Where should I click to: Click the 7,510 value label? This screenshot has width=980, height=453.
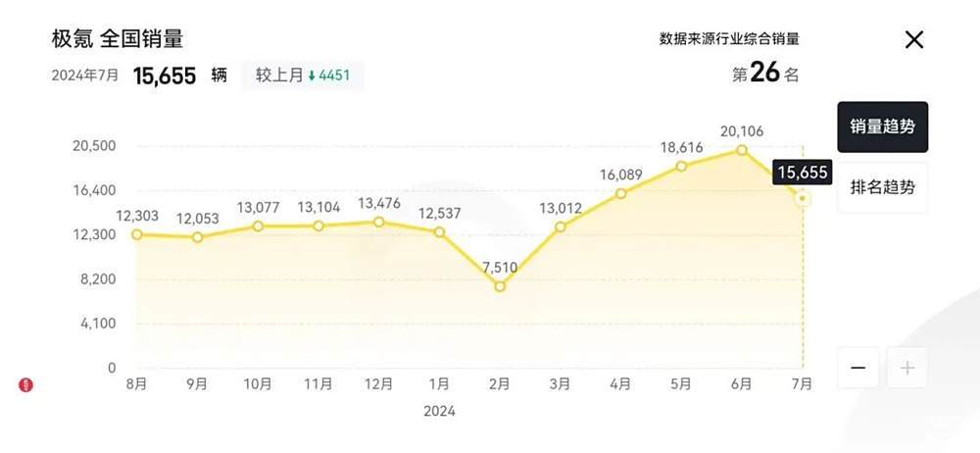(x=500, y=268)
